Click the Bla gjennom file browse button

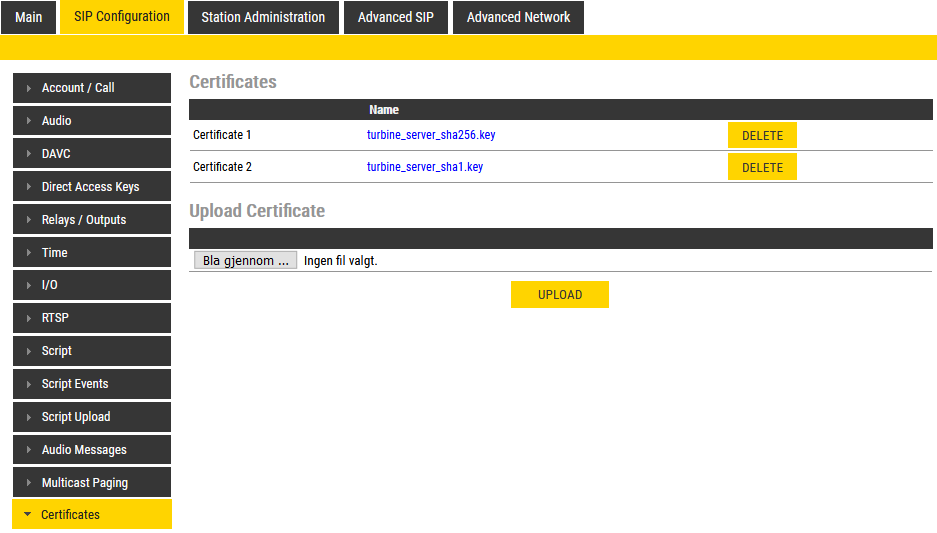pyautogui.click(x=245, y=261)
